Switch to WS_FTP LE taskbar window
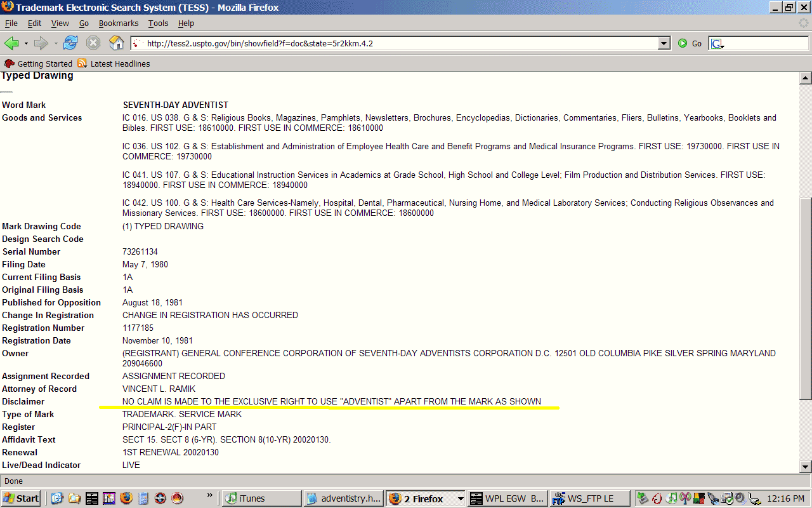This screenshot has height=508, width=812. click(590, 498)
